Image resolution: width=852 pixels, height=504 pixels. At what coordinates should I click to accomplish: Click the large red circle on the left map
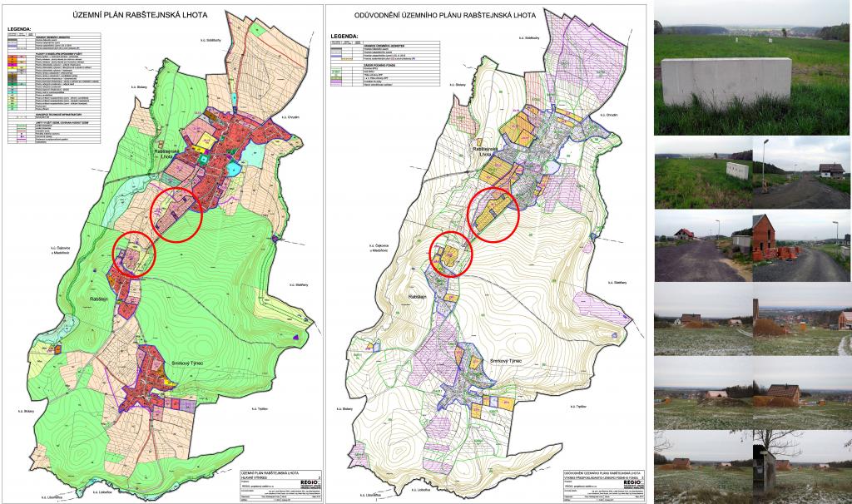176,214
